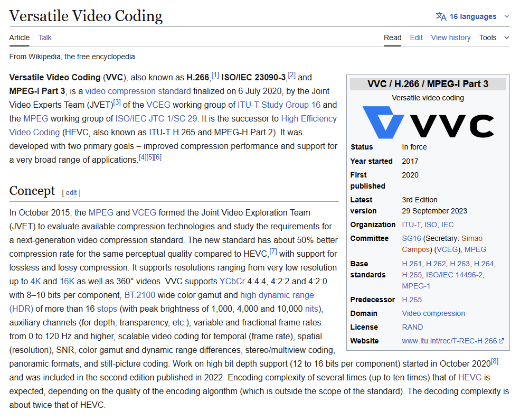Open ITU-T link in Organization row
The width and height of the screenshot is (520, 420).
(411, 225)
